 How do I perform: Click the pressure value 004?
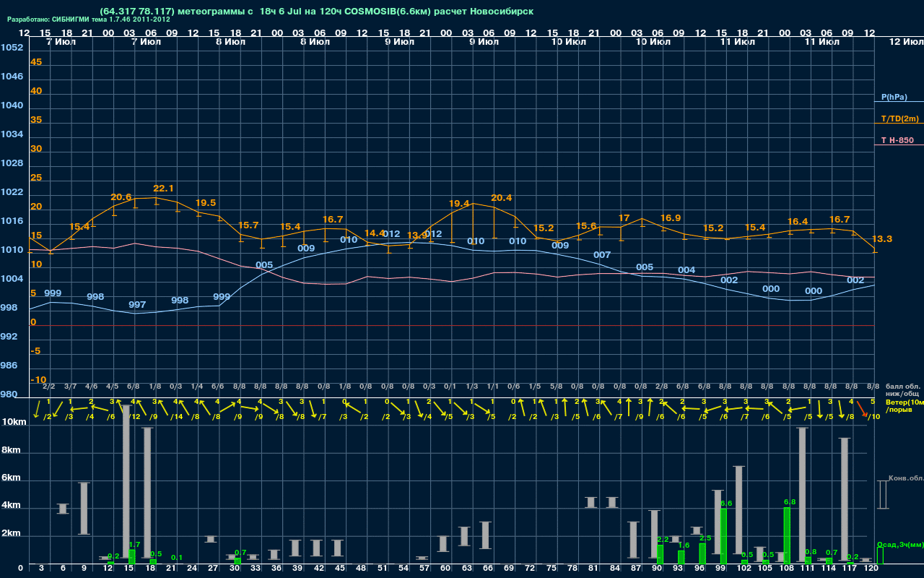[x=687, y=270]
